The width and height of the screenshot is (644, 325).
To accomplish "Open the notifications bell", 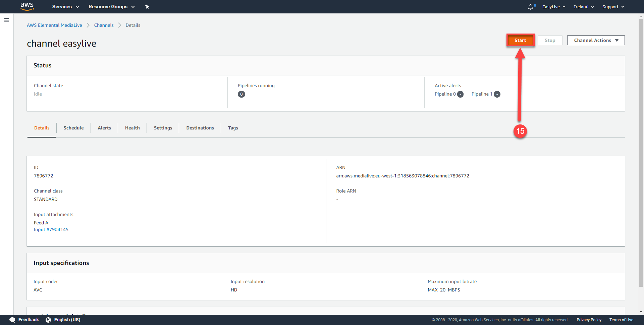I will (x=531, y=7).
